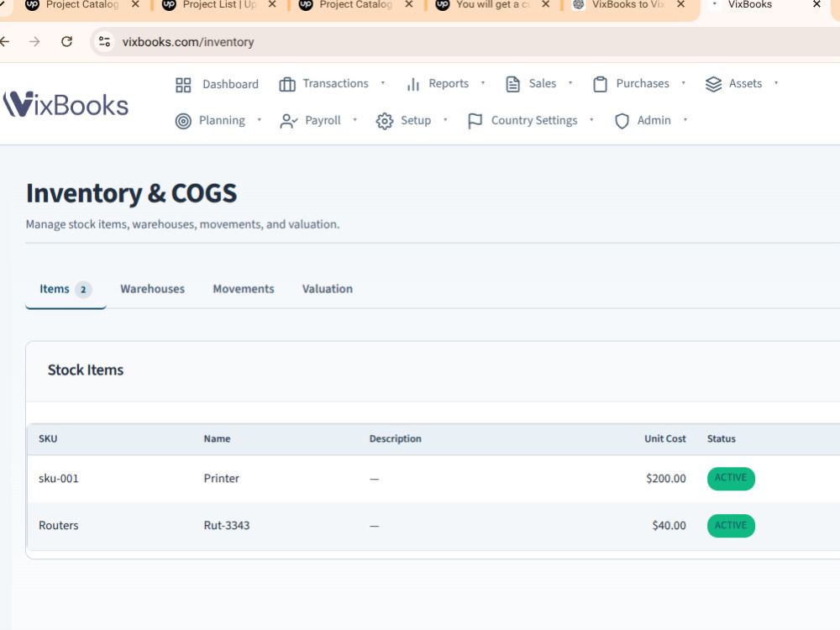Select the Items tab
This screenshot has width=840, height=630.
click(66, 289)
